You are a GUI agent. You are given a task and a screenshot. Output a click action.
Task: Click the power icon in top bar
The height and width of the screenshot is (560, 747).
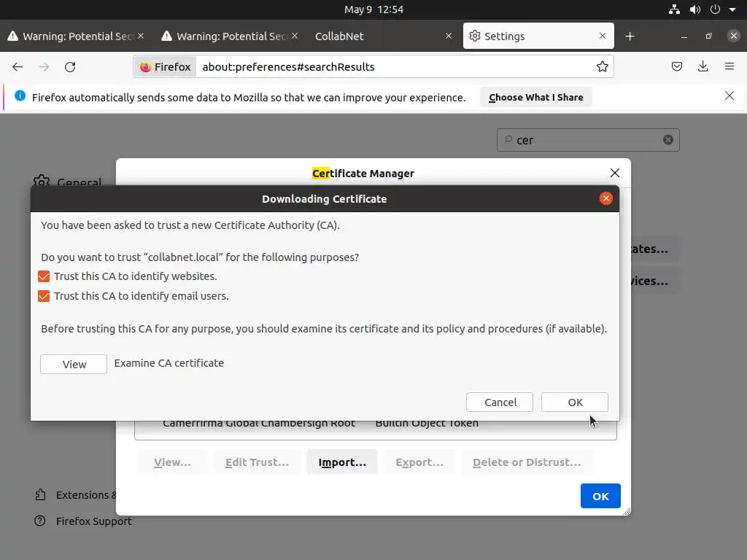point(715,9)
